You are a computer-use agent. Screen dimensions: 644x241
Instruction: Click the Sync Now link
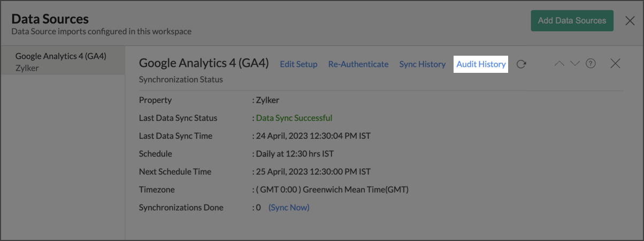coord(289,207)
